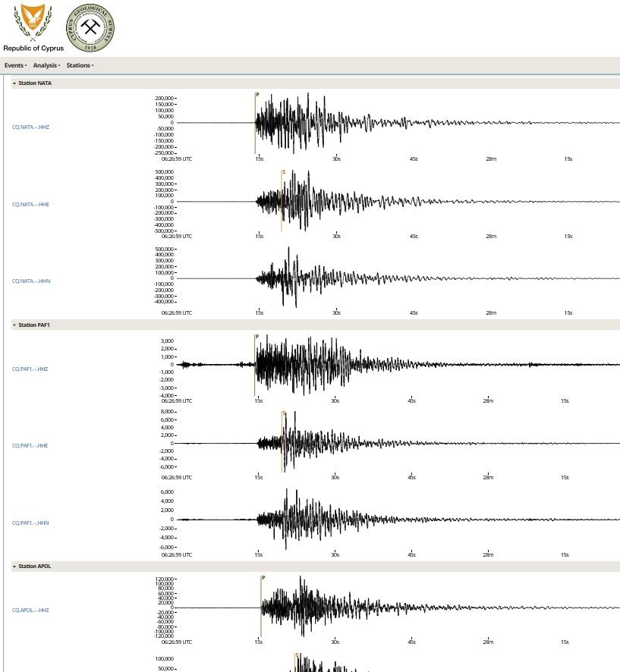Click the NATA HHN seismogram waveform
This screenshot has height=672, width=620.
click(x=398, y=278)
